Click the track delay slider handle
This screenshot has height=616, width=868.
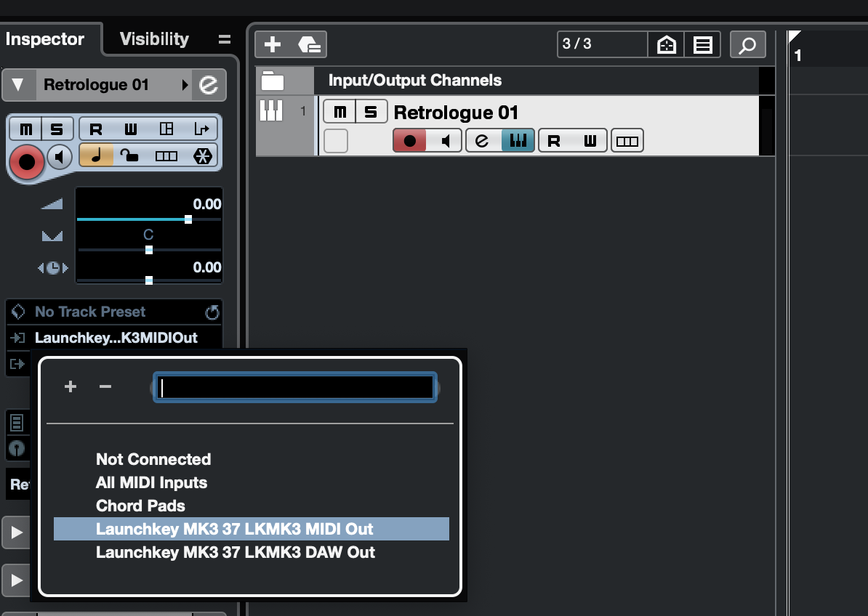click(149, 280)
